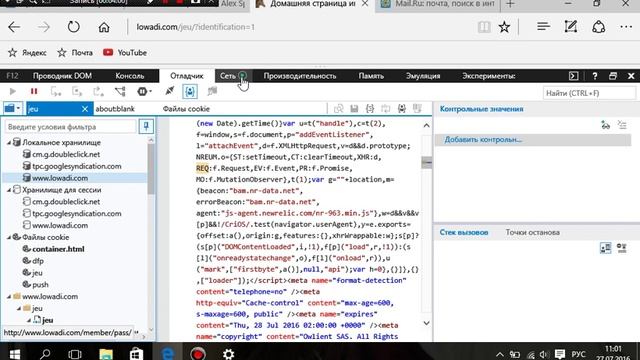The image size is (640, 360).
Task: Click the Введите условия фильтра filter field
Action: pyautogui.click(x=70, y=127)
